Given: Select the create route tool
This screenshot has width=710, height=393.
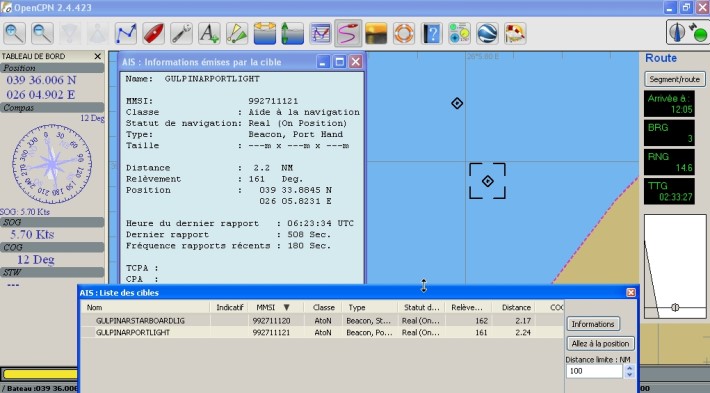Looking at the screenshot, I should (x=125, y=33).
